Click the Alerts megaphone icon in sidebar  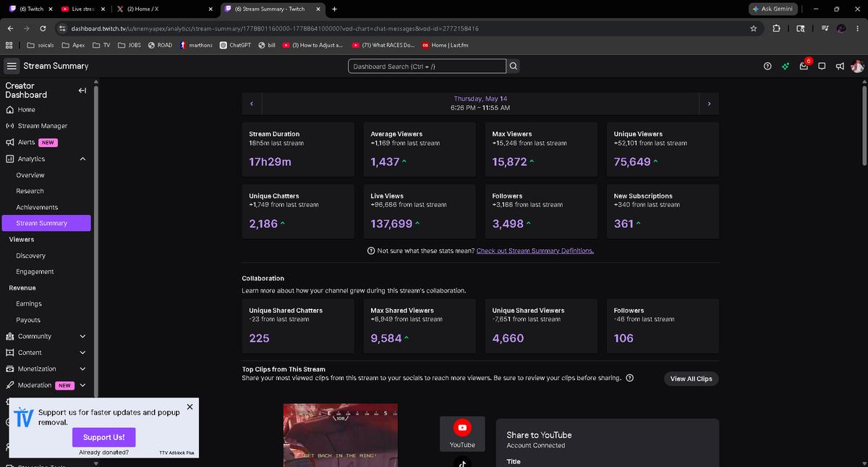pyautogui.click(x=10, y=143)
